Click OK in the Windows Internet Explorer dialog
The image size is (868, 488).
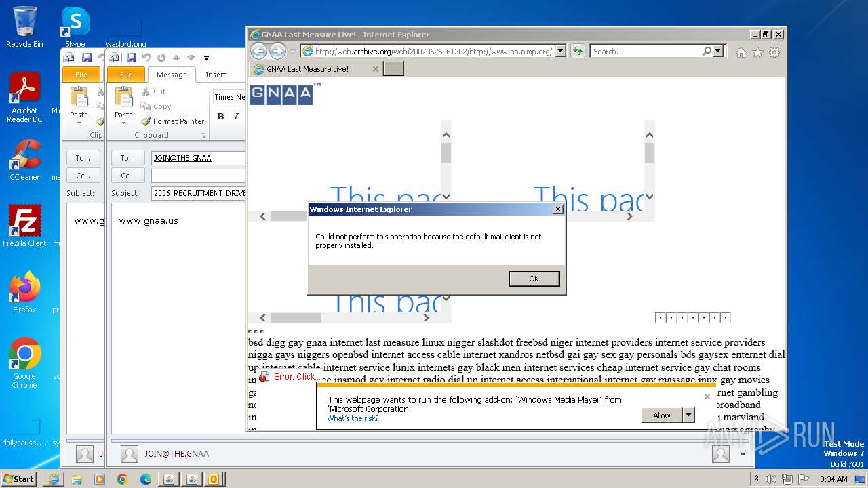coord(534,279)
